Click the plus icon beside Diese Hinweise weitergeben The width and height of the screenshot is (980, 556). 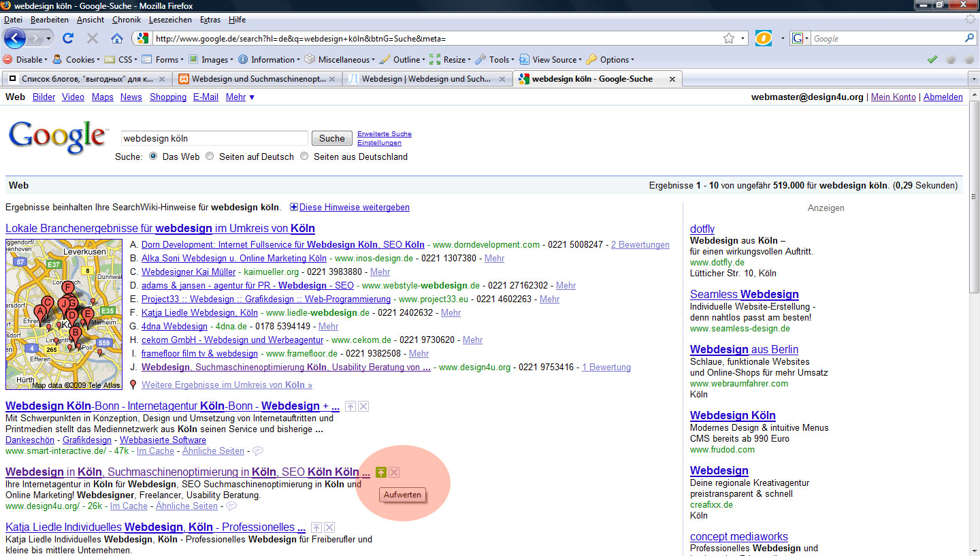tap(294, 208)
